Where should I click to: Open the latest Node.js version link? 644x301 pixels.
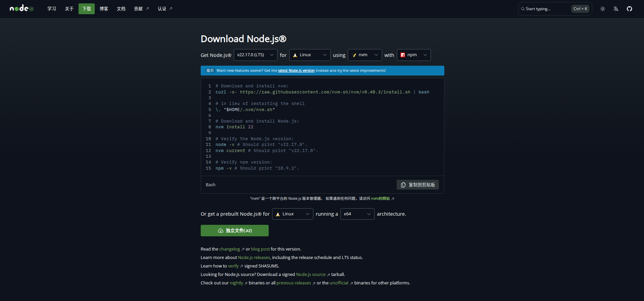(x=296, y=70)
